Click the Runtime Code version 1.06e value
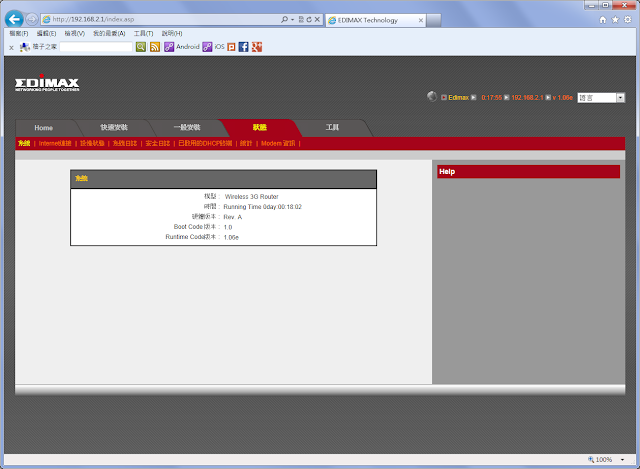 click(231, 237)
